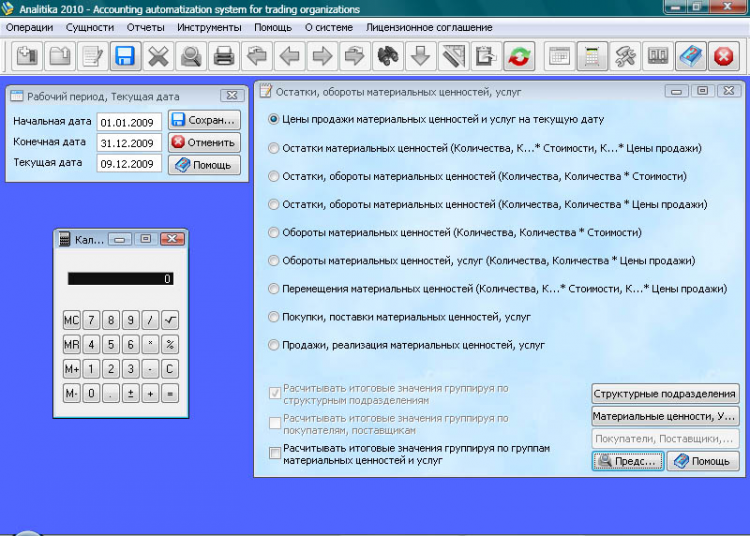Open the Операции menu
This screenshot has width=750, height=536.
30,28
